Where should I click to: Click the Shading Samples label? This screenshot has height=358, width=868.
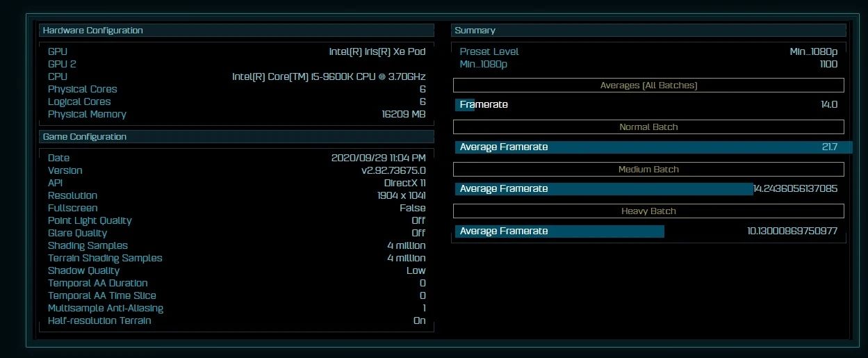[88, 245]
